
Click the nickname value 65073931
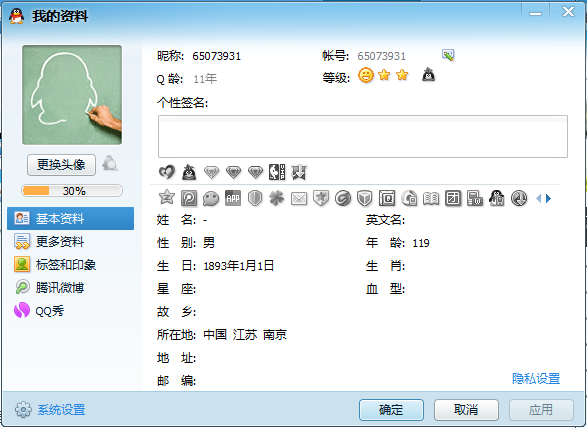pyautogui.click(x=217, y=56)
